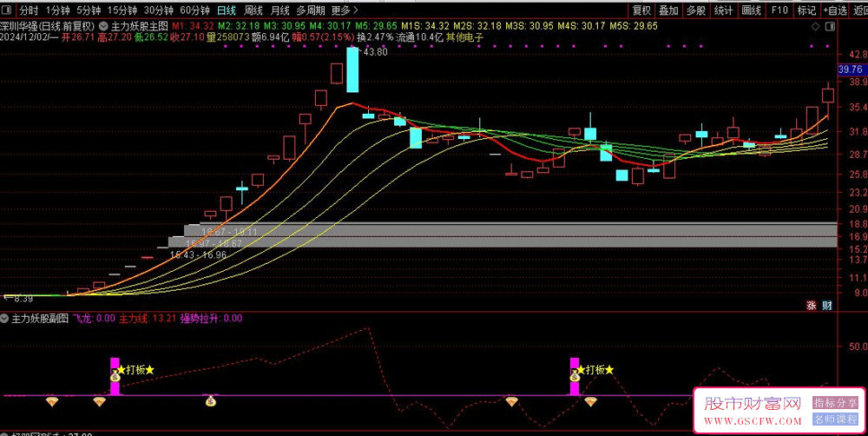The image size is (868, 436).
Task: Toggle the right side panel icon
Action: tap(829, 27)
